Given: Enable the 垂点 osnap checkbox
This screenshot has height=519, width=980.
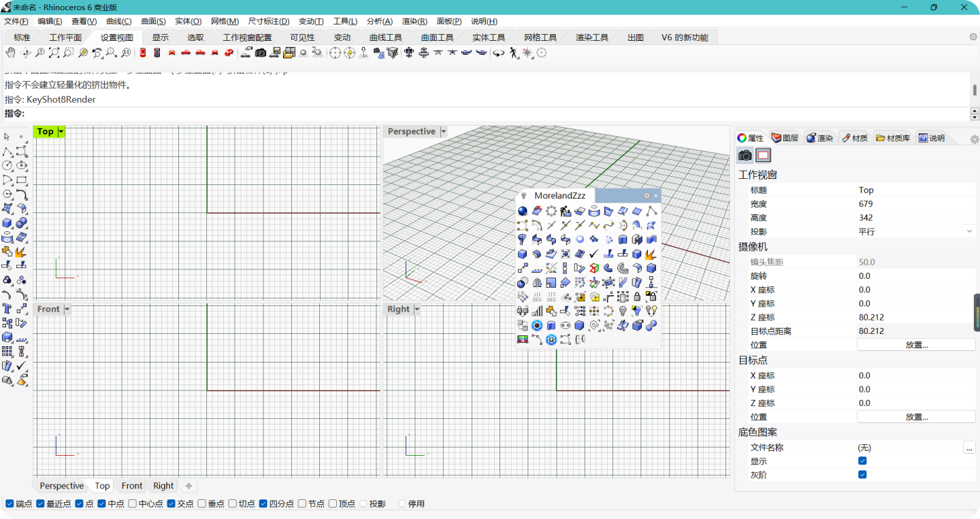Looking at the screenshot, I should pyautogui.click(x=201, y=504).
